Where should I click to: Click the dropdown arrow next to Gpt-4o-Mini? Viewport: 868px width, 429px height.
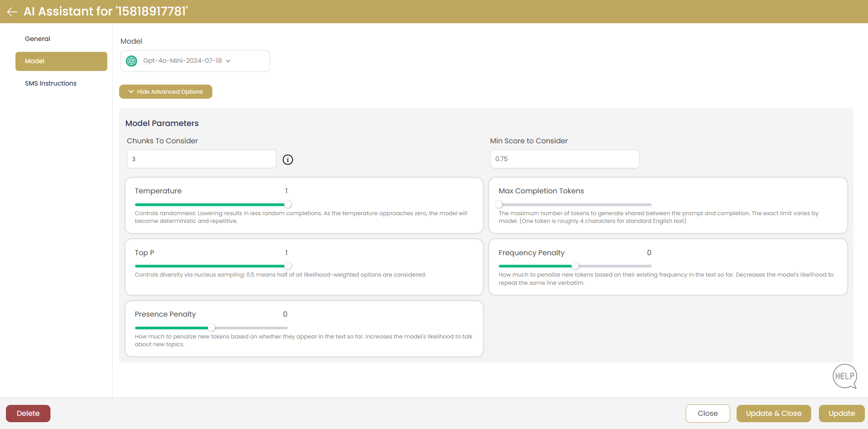coord(229,61)
